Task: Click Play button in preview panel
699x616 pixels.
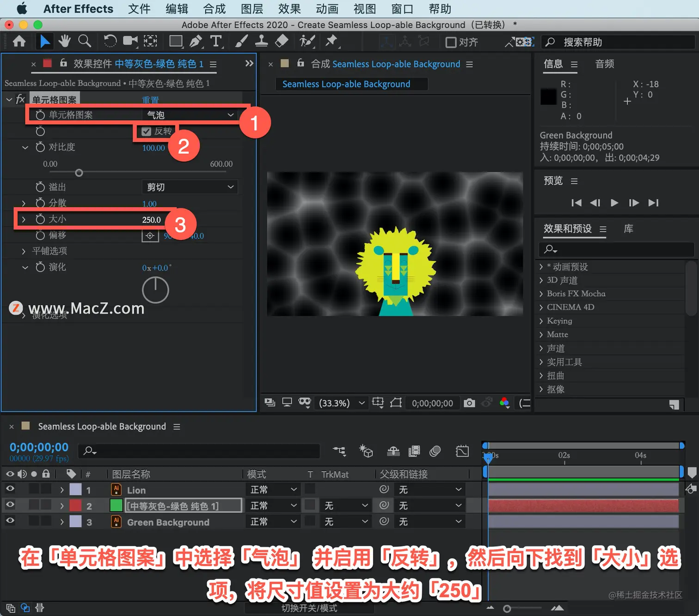Action: click(614, 203)
